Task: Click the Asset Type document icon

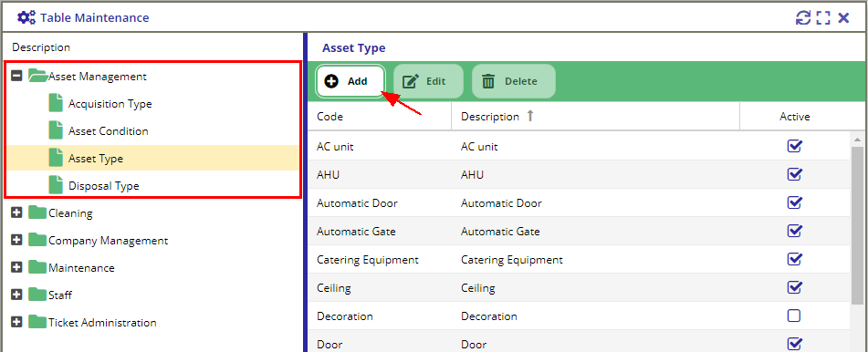Action: tap(56, 158)
